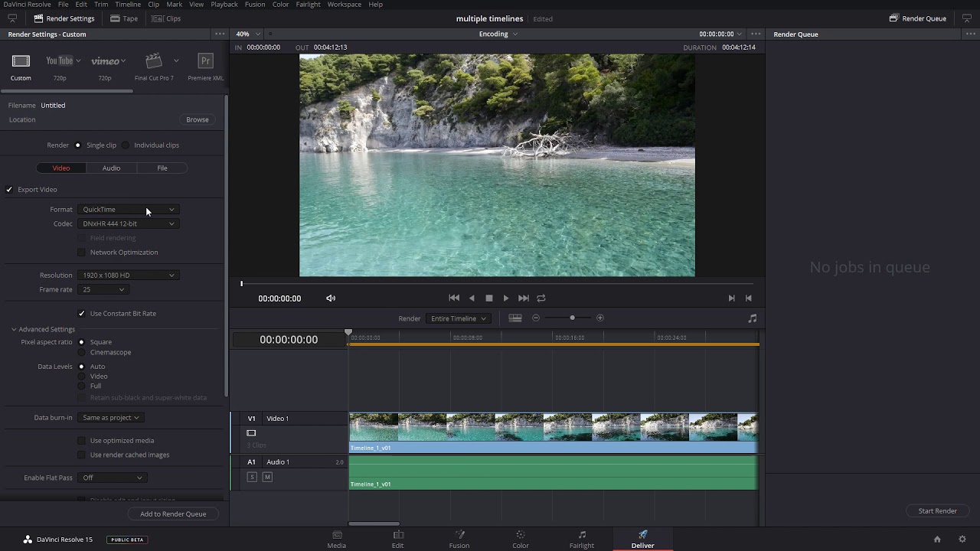Enable Use optimized media
This screenshot has height=551, width=980.
[82, 441]
